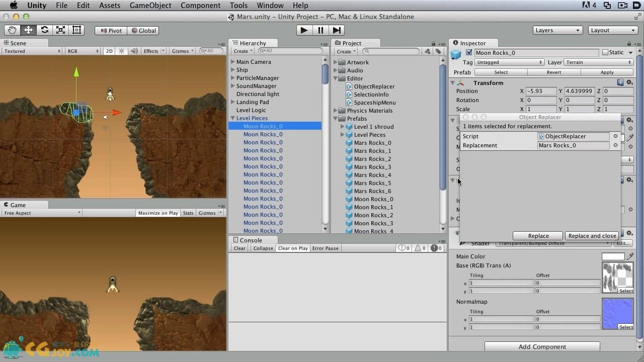Click the Step frame button
The width and height of the screenshot is (644, 362).
[337, 30]
